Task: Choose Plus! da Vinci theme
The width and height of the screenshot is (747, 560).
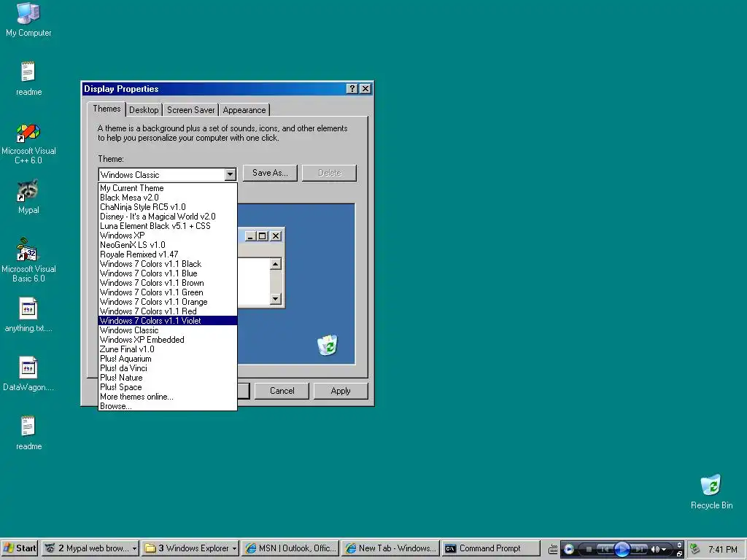Action: (x=168, y=368)
